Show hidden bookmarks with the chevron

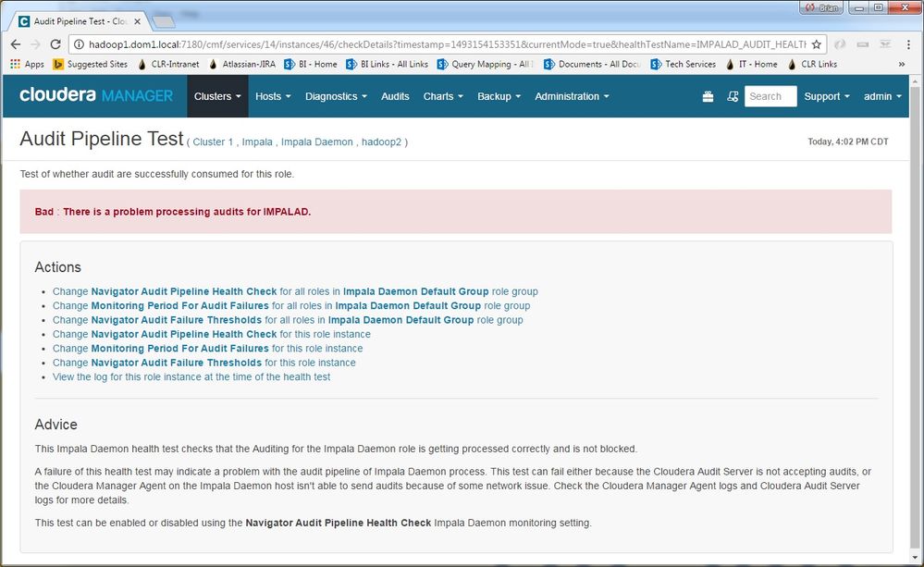point(902,64)
